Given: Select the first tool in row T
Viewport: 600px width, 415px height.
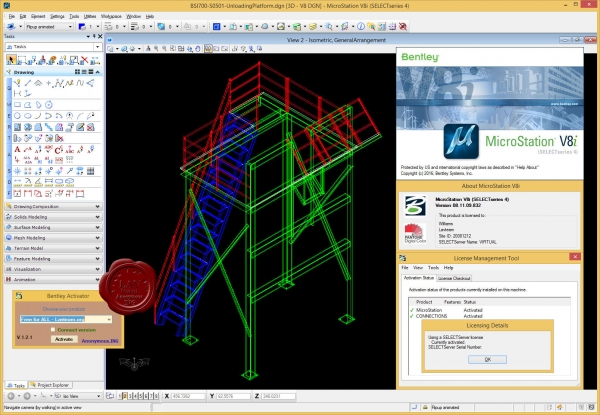Looking at the screenshot, I should pyautogui.click(x=17, y=138).
